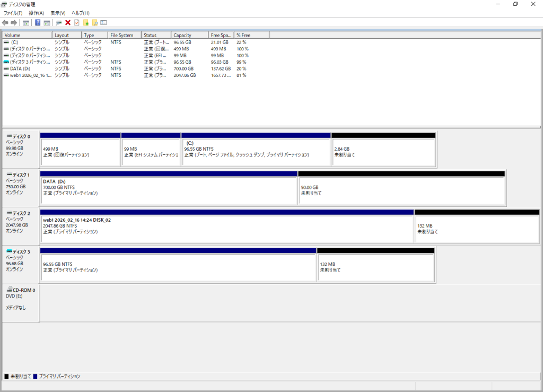Open the ヘルプ(H) menu
This screenshot has height=392, width=543.
(81, 13)
